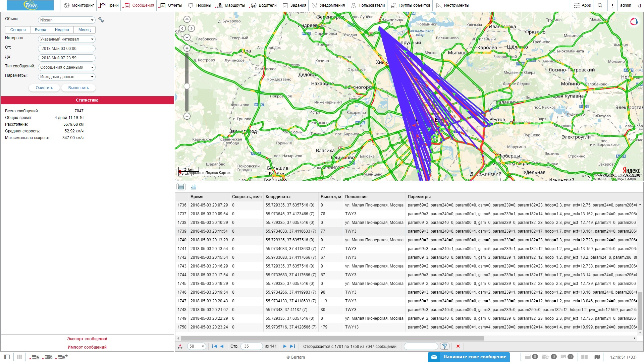Open object properties wrench icon

coord(101,20)
